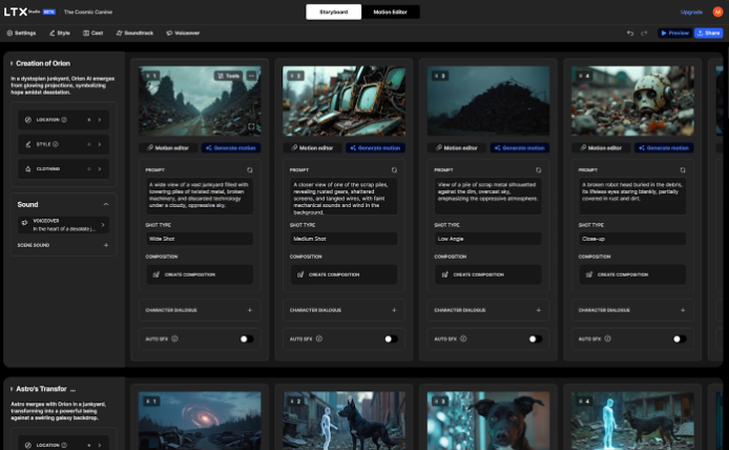Show Auto SFX info for shot 1
This screenshot has height=450, width=729.
[x=175, y=339]
